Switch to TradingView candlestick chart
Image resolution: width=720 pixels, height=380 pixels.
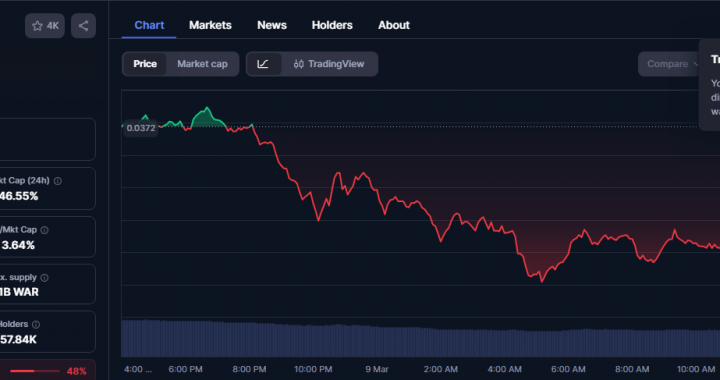click(x=329, y=64)
